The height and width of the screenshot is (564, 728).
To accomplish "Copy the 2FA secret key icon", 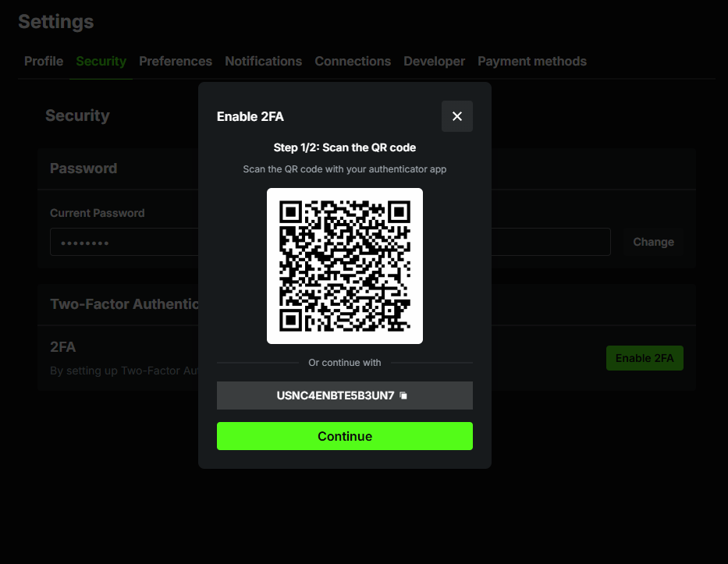I will click(x=403, y=396).
